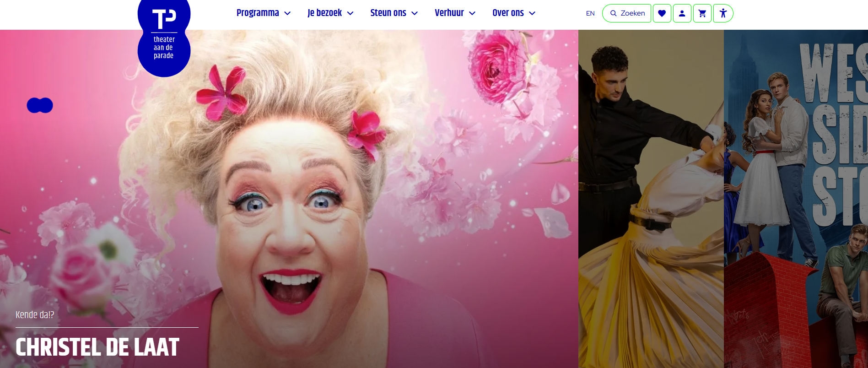Select the Verhuur menu item
Image resolution: width=868 pixels, height=368 pixels.
coord(449,13)
